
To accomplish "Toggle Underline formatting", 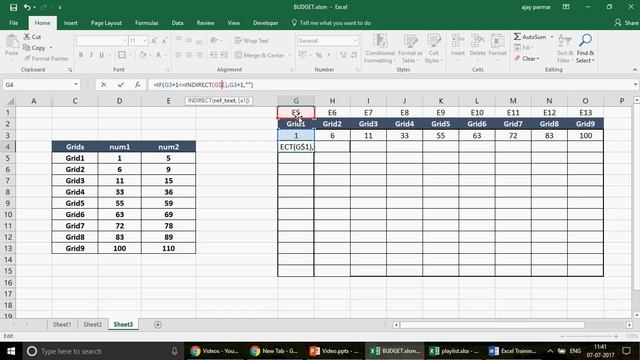I will [x=101, y=55].
